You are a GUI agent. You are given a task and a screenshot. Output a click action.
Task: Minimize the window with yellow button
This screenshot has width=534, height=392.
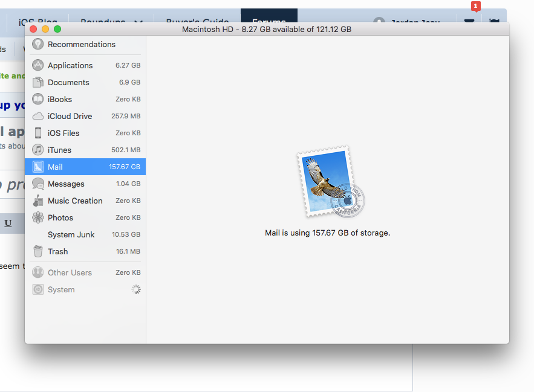point(45,29)
